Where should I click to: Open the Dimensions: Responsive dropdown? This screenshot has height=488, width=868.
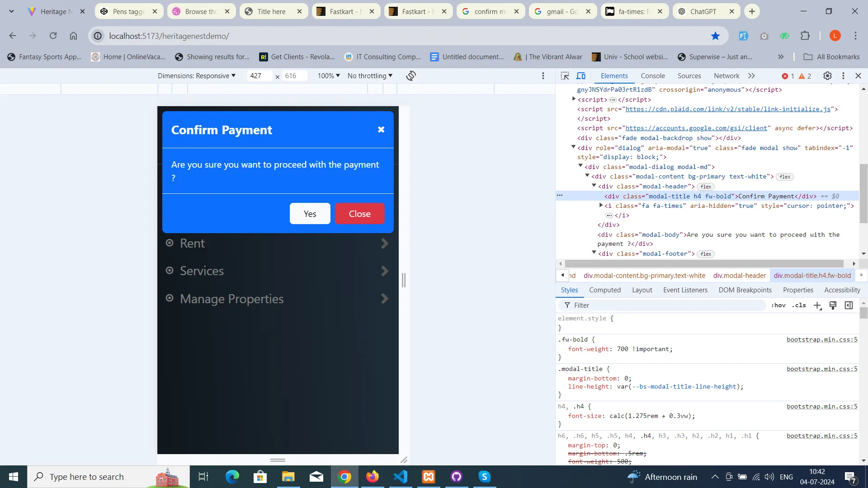[x=197, y=76]
